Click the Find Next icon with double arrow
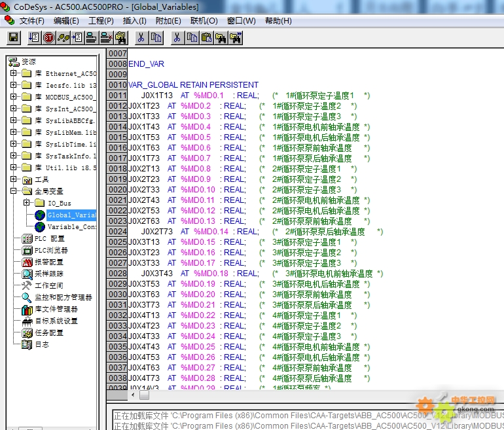504x430 pixels. (x=235, y=38)
